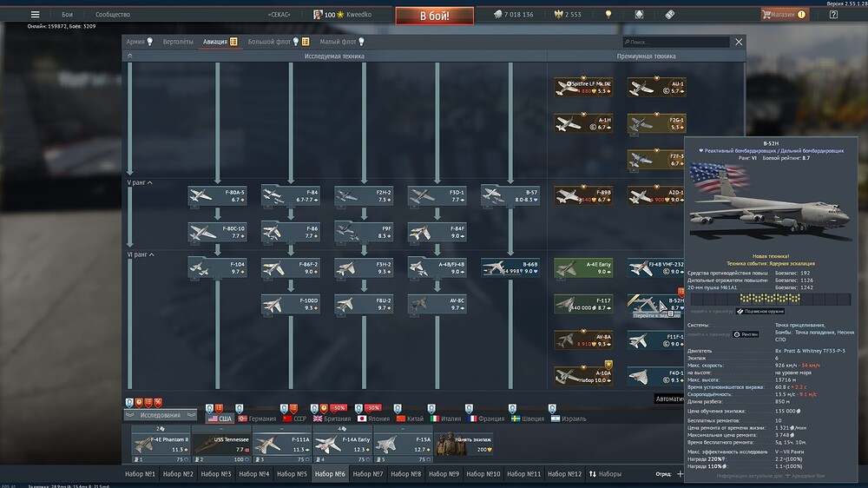Select the F-104 aircraft in tree
This screenshot has height=488, width=868.
click(x=217, y=267)
